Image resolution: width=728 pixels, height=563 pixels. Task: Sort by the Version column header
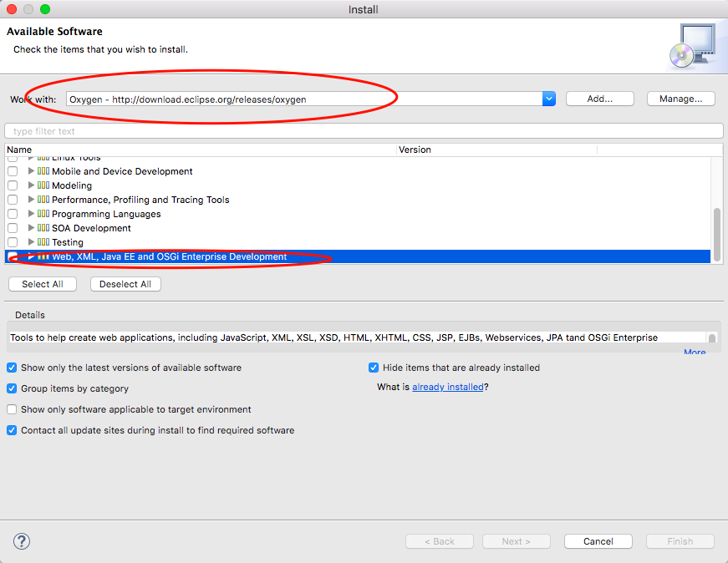pyautogui.click(x=496, y=150)
